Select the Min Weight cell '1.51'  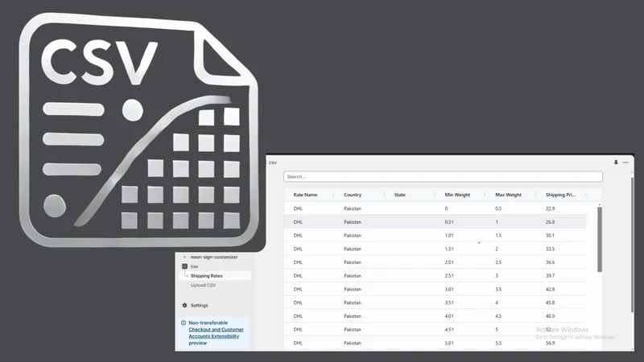pos(449,249)
